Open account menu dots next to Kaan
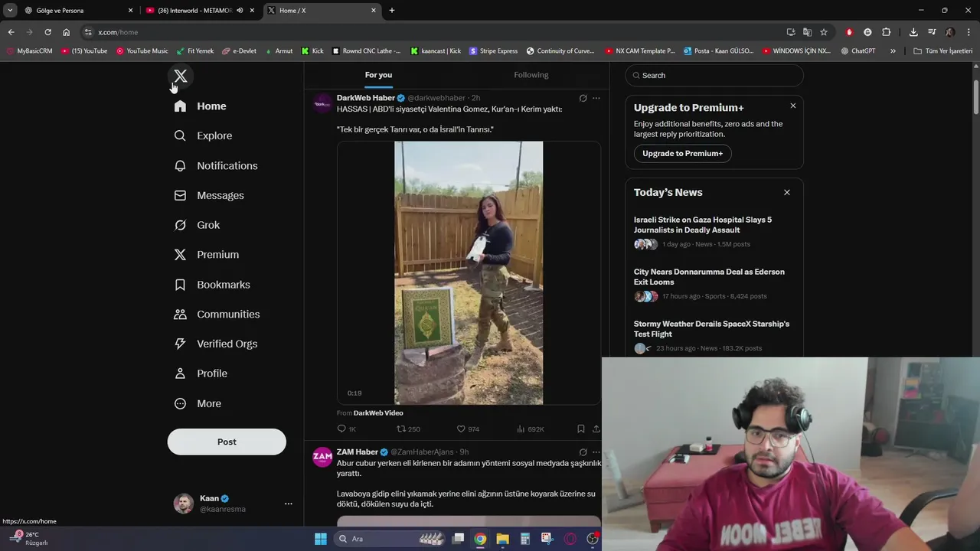The width and height of the screenshot is (980, 551). click(x=289, y=504)
